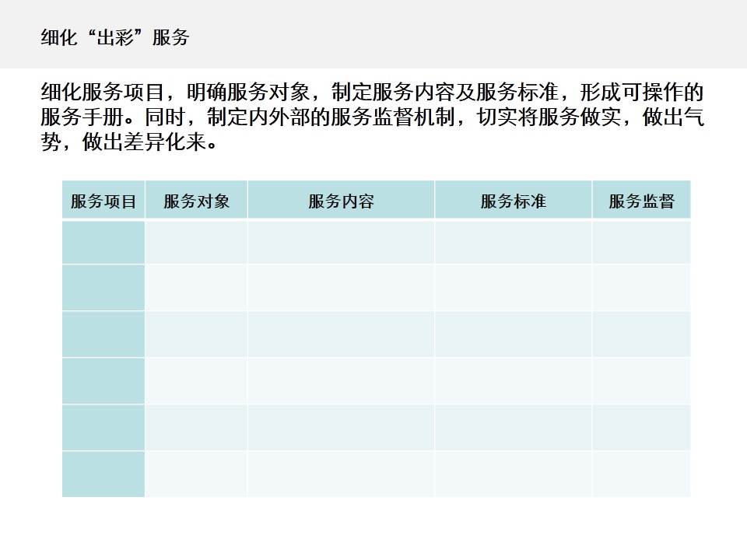Screen dimensions: 747x560
Task: Click the body paragraph starting with 细化服务项目
Action: point(372,118)
